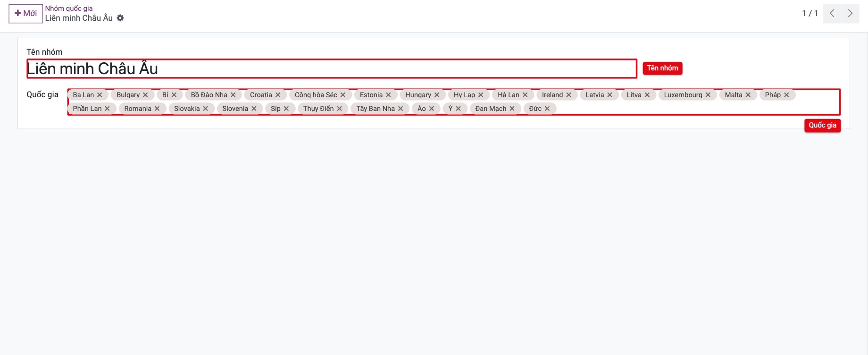Remove the Croatia tag
The width and height of the screenshot is (868, 355).
(x=278, y=95)
